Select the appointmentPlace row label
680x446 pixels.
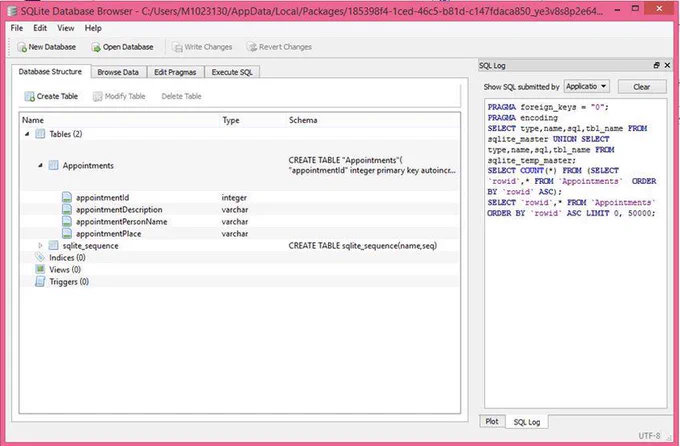(x=108, y=234)
